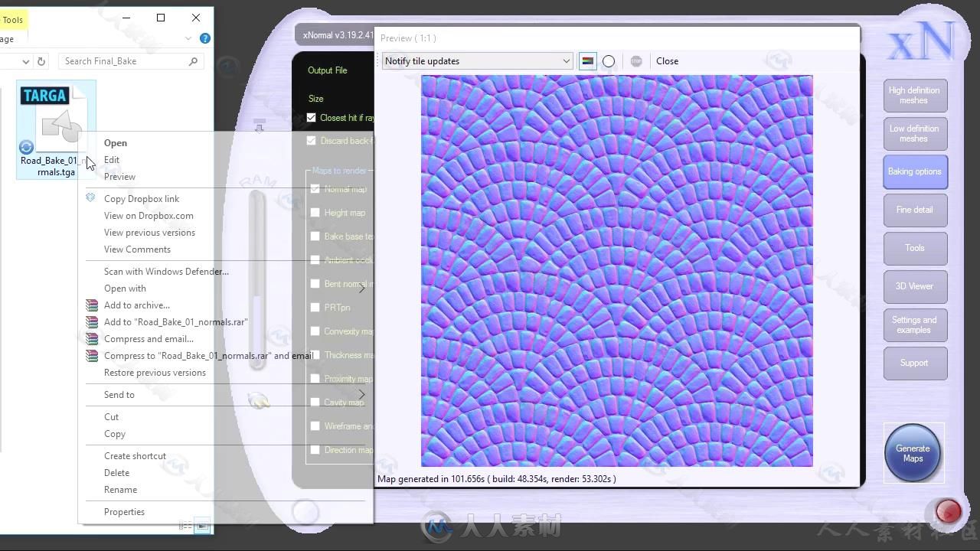Click View previous versions menu entry

pyautogui.click(x=149, y=233)
